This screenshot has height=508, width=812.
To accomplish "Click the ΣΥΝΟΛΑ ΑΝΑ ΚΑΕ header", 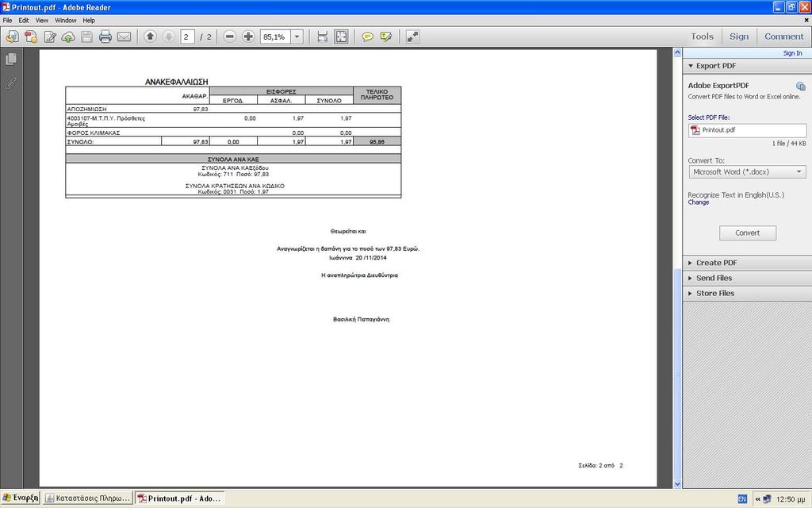I will pos(233,159).
